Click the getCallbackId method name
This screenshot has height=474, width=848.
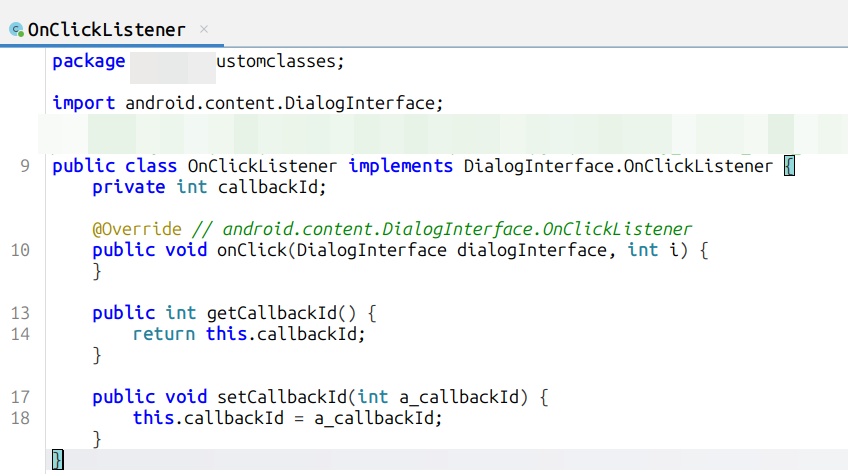coord(272,313)
